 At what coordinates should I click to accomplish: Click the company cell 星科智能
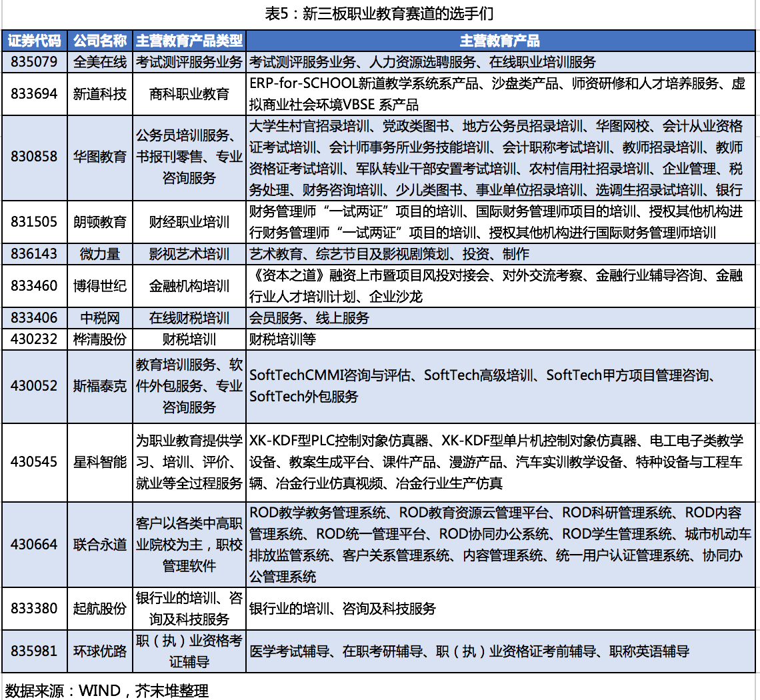100,463
